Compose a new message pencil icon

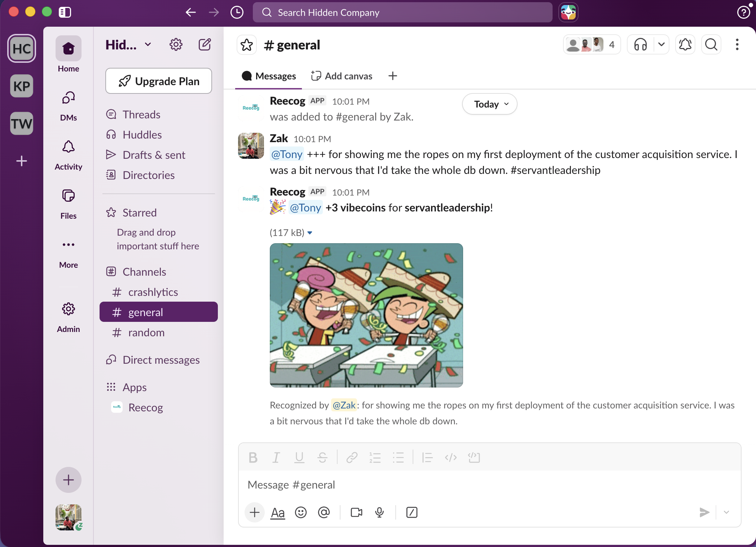coord(205,45)
